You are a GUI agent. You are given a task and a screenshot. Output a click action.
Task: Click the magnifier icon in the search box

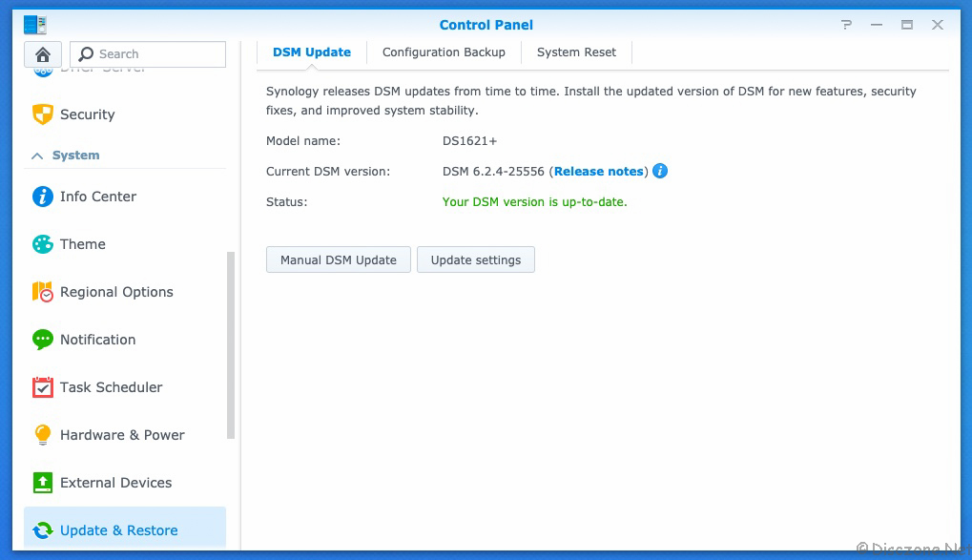pos(86,54)
